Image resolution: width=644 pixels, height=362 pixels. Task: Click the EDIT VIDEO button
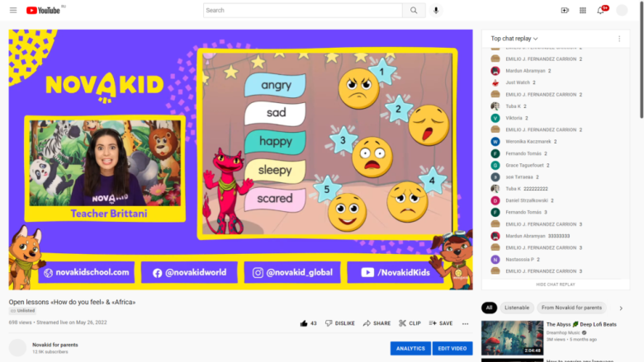452,349
